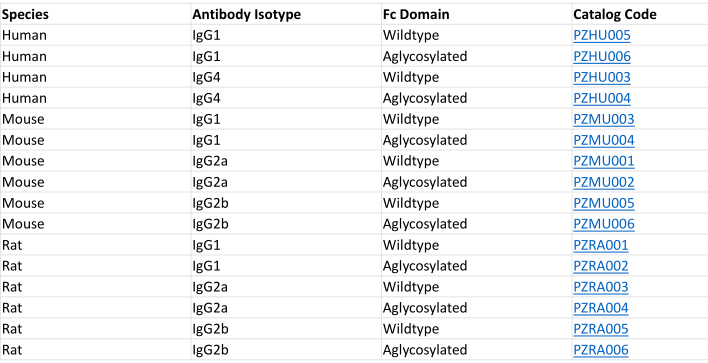
Task: Click the PZHU004 link
Action: (602, 98)
